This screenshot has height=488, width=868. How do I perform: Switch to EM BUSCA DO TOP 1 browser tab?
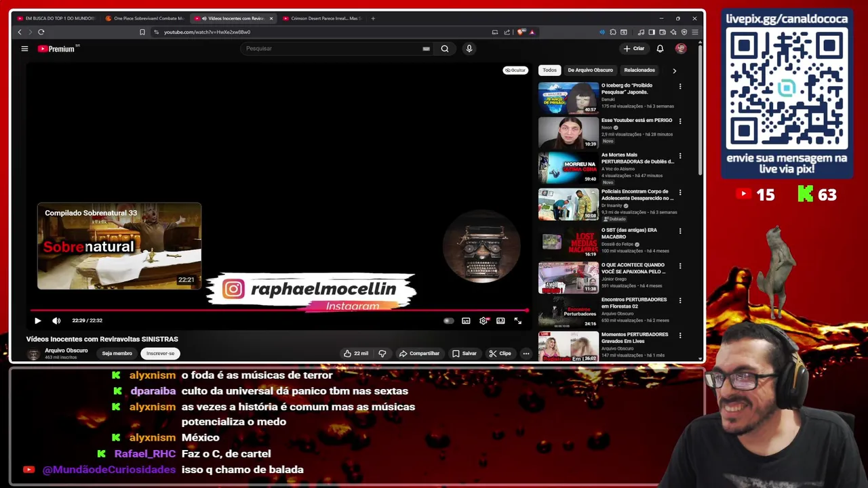coord(58,18)
